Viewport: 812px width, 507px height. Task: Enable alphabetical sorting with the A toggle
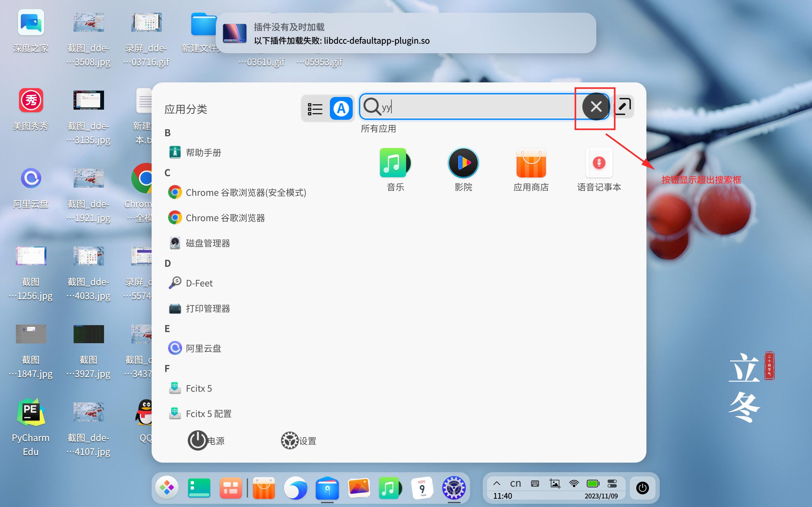pos(341,108)
